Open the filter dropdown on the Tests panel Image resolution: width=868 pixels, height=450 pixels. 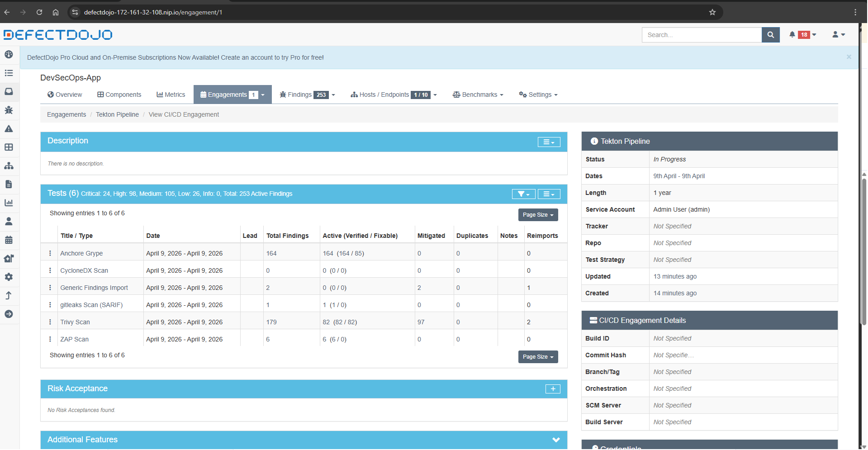523,194
